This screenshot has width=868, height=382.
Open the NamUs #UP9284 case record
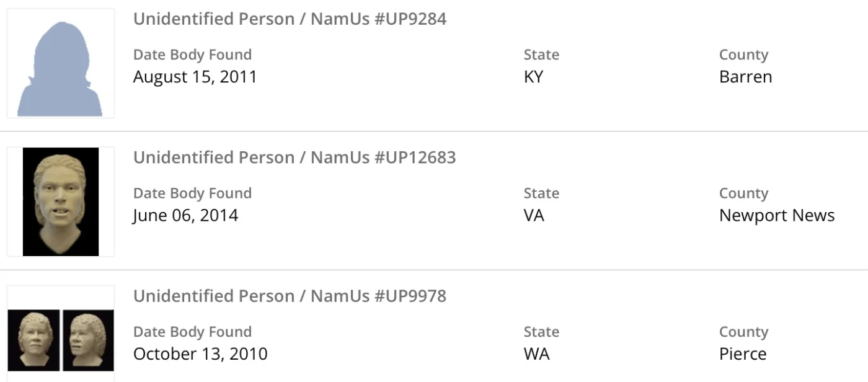tap(290, 19)
